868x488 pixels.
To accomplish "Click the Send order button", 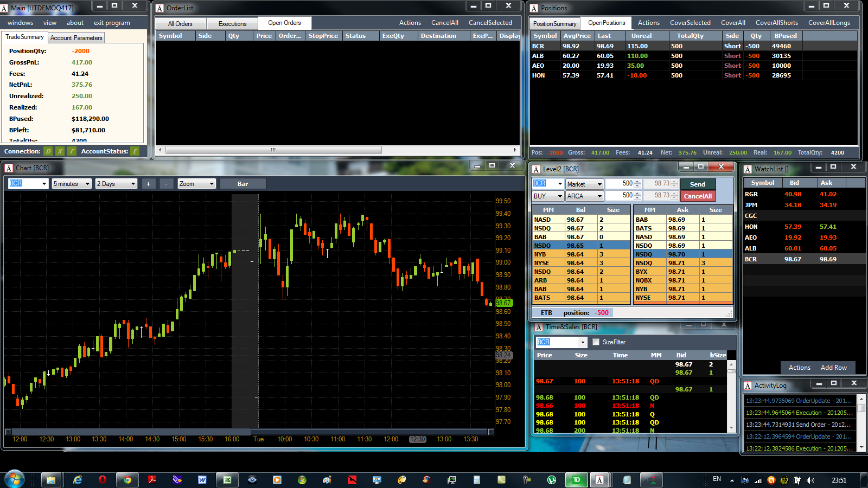I will click(698, 184).
